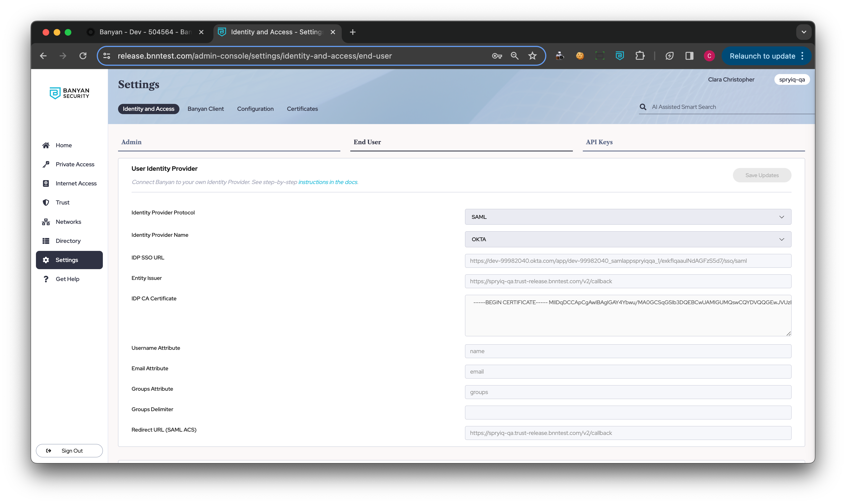This screenshot has width=846, height=504.
Task: Click the Trust shield icon
Action: (x=46, y=203)
